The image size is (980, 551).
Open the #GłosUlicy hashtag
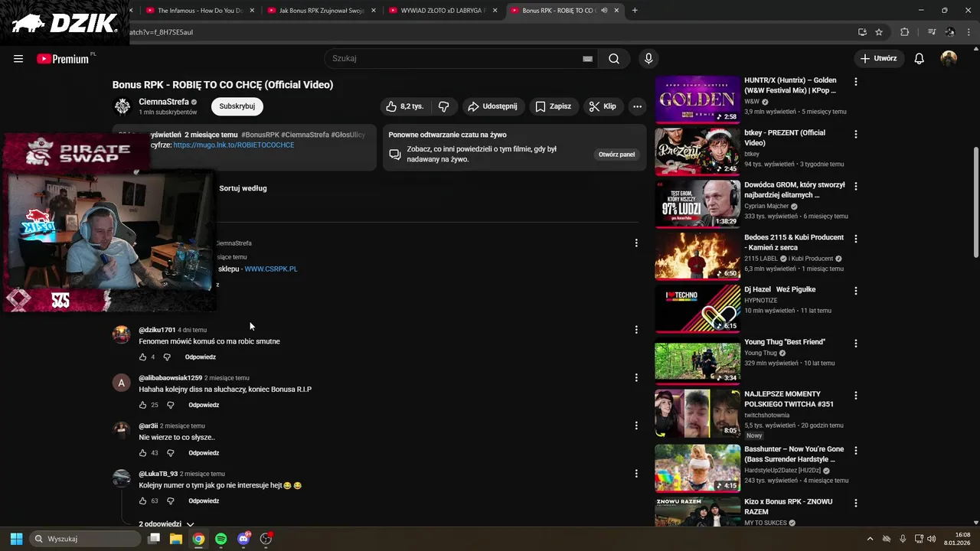pos(348,135)
